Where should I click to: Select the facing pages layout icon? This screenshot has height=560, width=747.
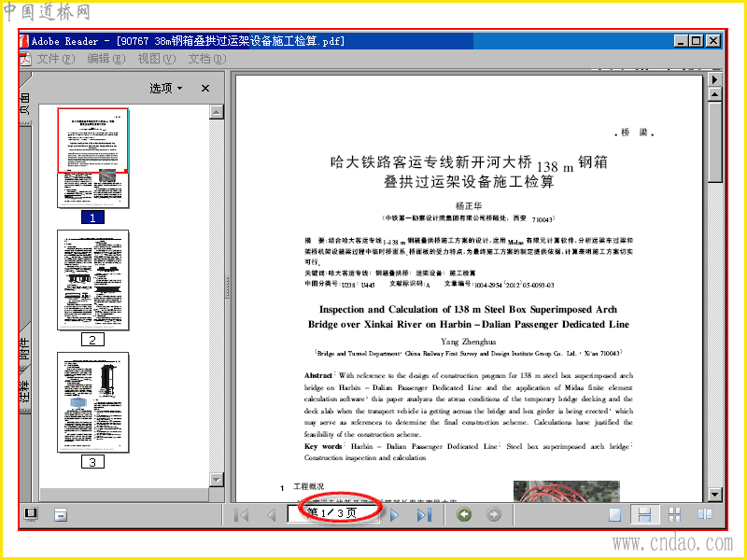click(705, 514)
